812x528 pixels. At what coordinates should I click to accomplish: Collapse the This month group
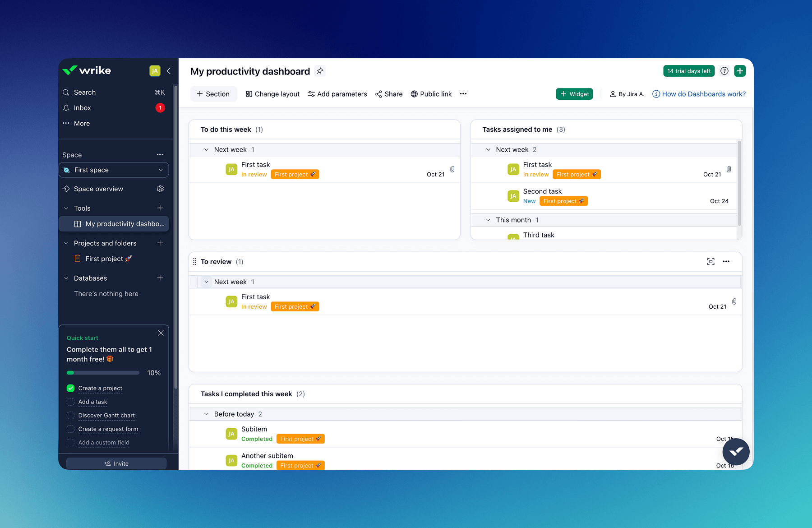click(x=488, y=220)
